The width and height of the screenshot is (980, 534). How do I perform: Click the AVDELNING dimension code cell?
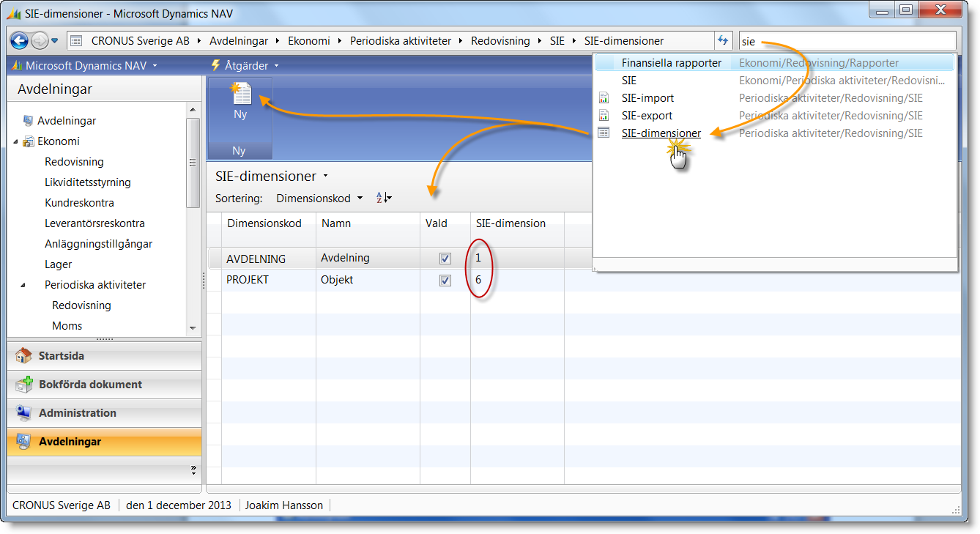269,259
